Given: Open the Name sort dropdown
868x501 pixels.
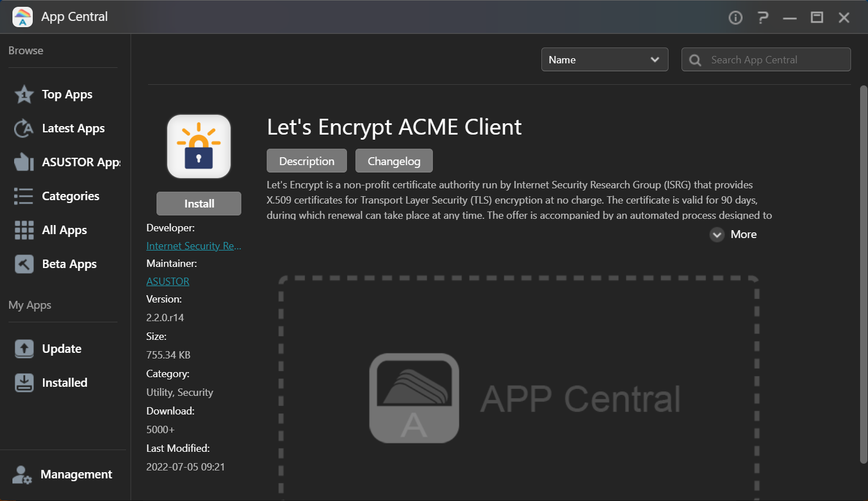Looking at the screenshot, I should tap(605, 59).
